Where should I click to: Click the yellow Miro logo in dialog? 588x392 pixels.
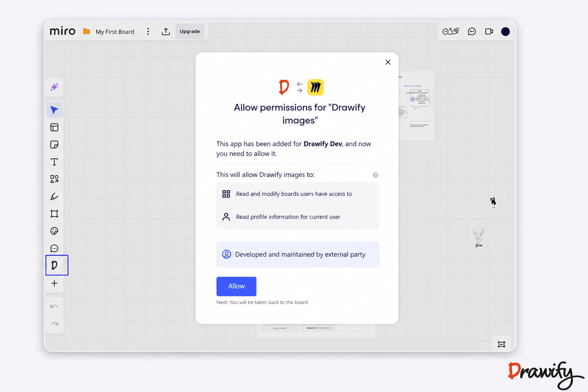coord(315,87)
